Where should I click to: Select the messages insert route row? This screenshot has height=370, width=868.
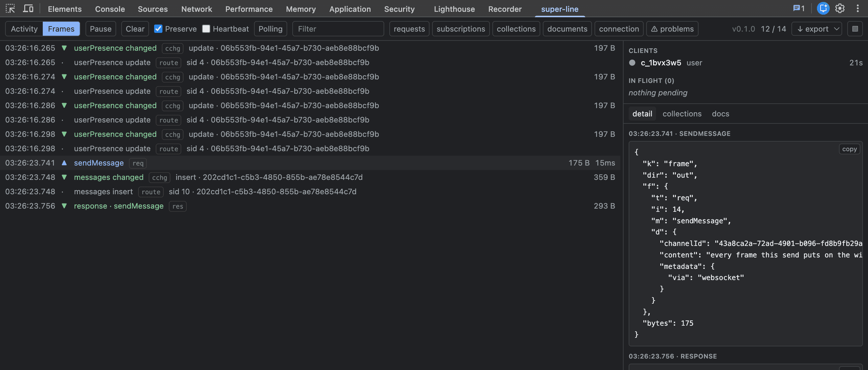point(310,192)
